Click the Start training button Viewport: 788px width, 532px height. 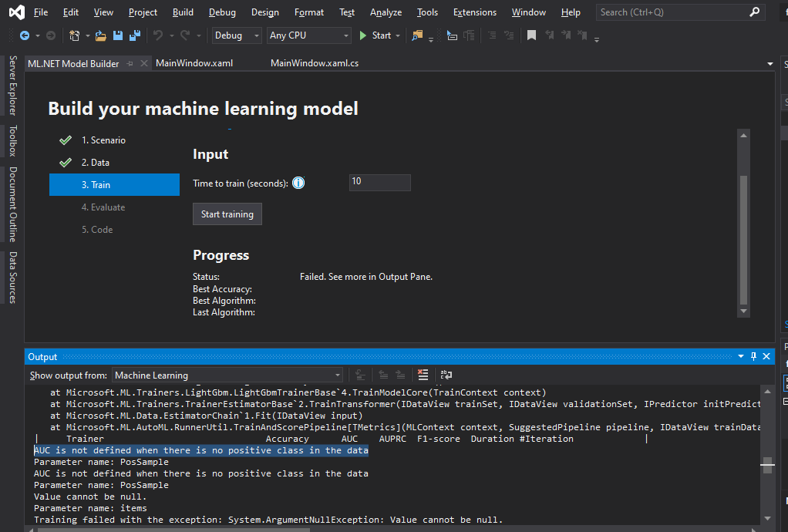227,214
